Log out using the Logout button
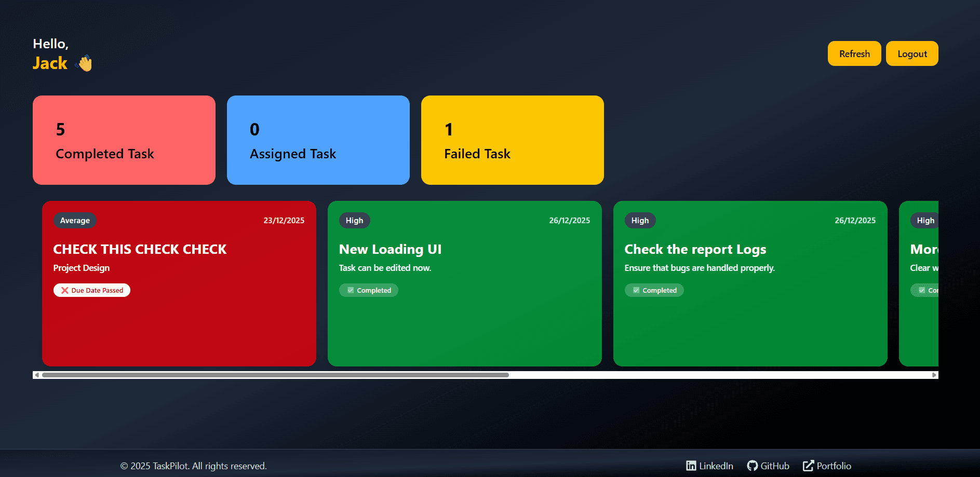 pyautogui.click(x=911, y=53)
